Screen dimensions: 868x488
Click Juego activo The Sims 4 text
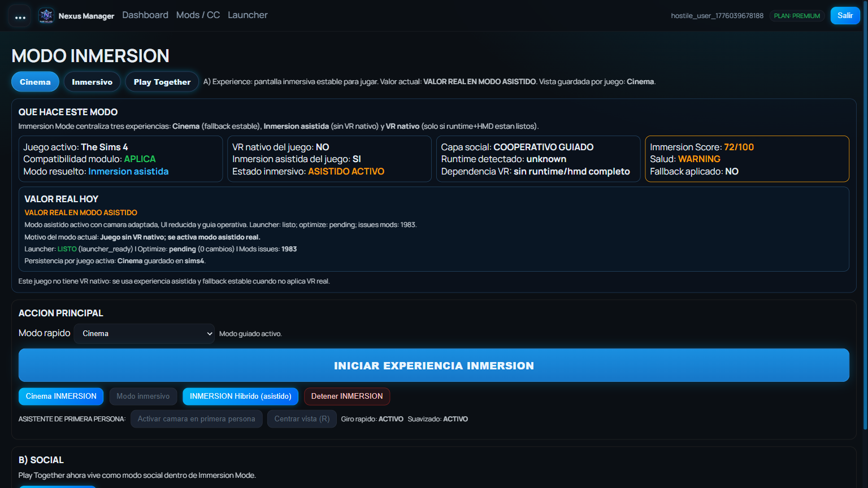click(76, 147)
